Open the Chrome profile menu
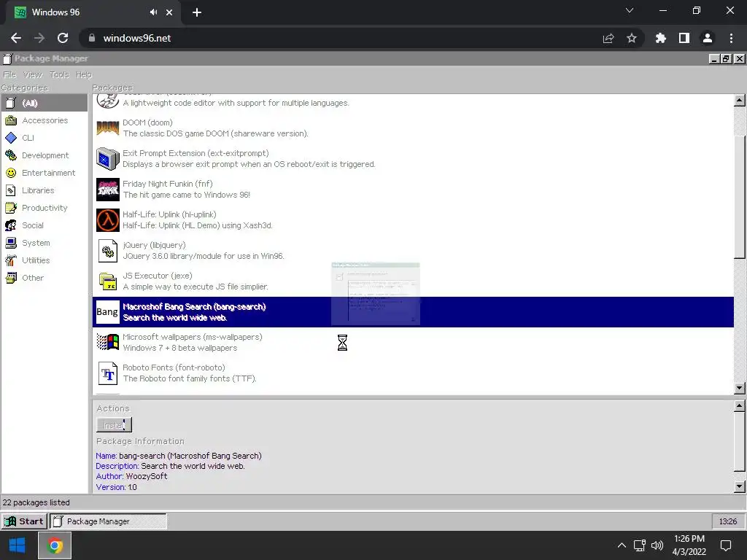Screen dimensions: 747x560 (708, 38)
